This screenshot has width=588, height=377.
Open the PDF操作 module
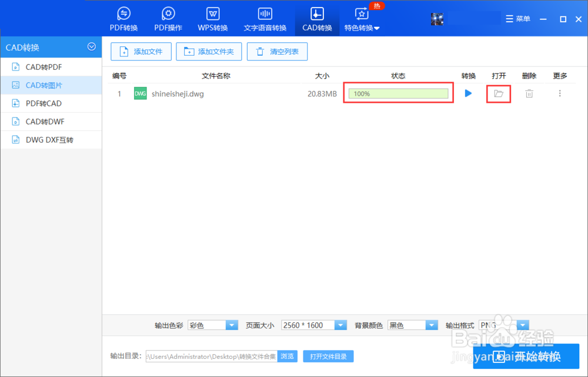tap(168, 19)
